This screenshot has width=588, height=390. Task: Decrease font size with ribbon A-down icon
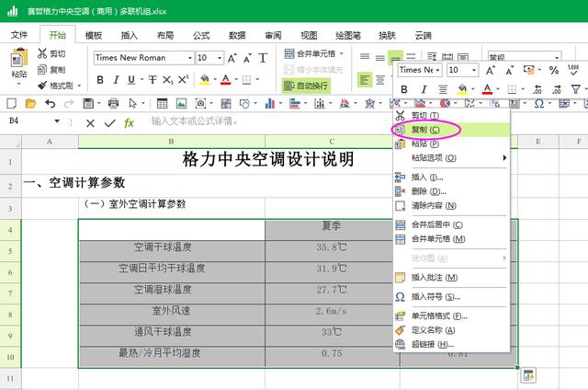(247, 58)
